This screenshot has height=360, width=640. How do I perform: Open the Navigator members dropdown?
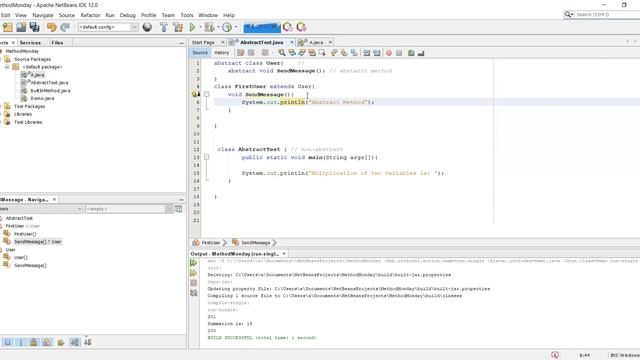pos(41,209)
